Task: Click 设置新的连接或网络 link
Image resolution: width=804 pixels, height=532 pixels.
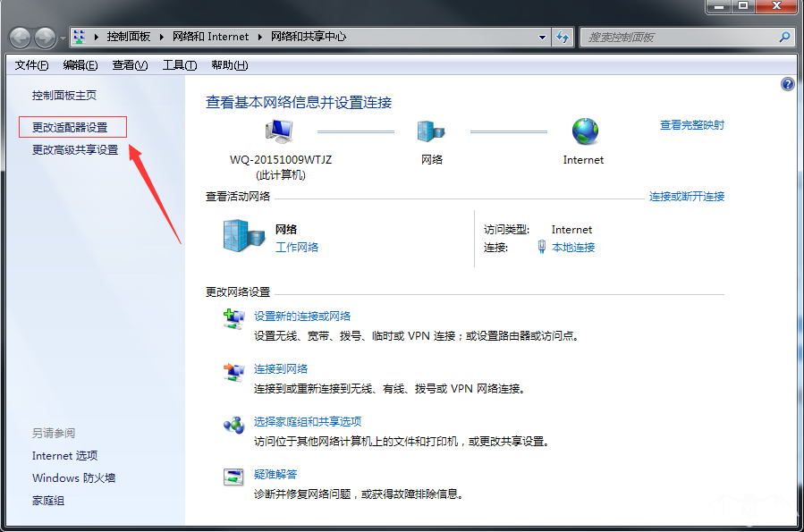Action: [302, 317]
